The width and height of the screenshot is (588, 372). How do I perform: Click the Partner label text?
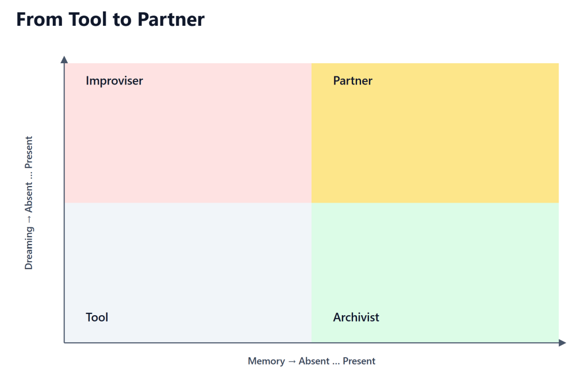coord(352,81)
